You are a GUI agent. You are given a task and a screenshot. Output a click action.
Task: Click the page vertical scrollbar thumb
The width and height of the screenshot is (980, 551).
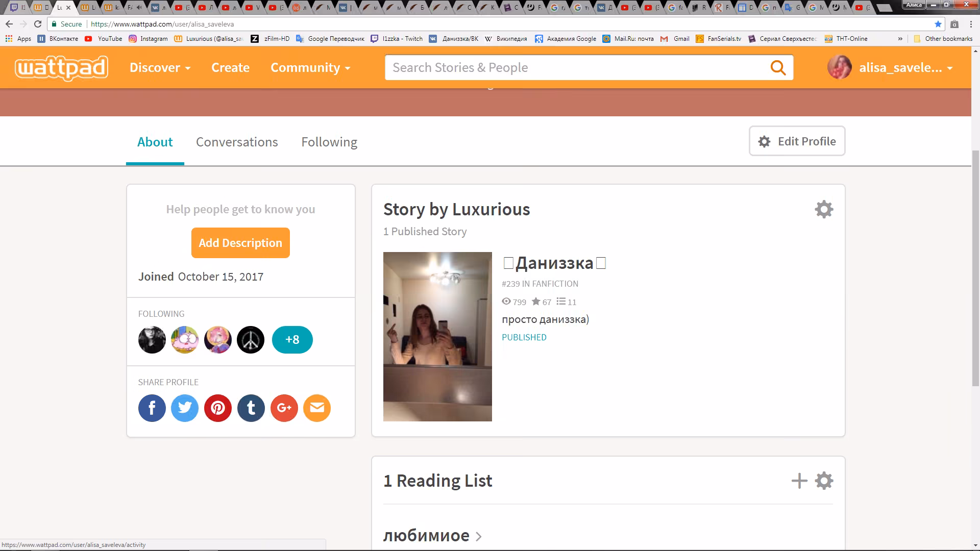pos(975,268)
